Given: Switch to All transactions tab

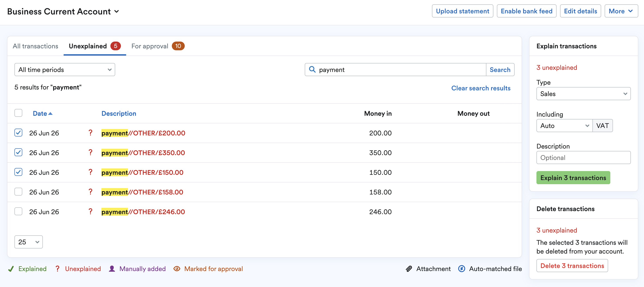Looking at the screenshot, I should click(35, 46).
